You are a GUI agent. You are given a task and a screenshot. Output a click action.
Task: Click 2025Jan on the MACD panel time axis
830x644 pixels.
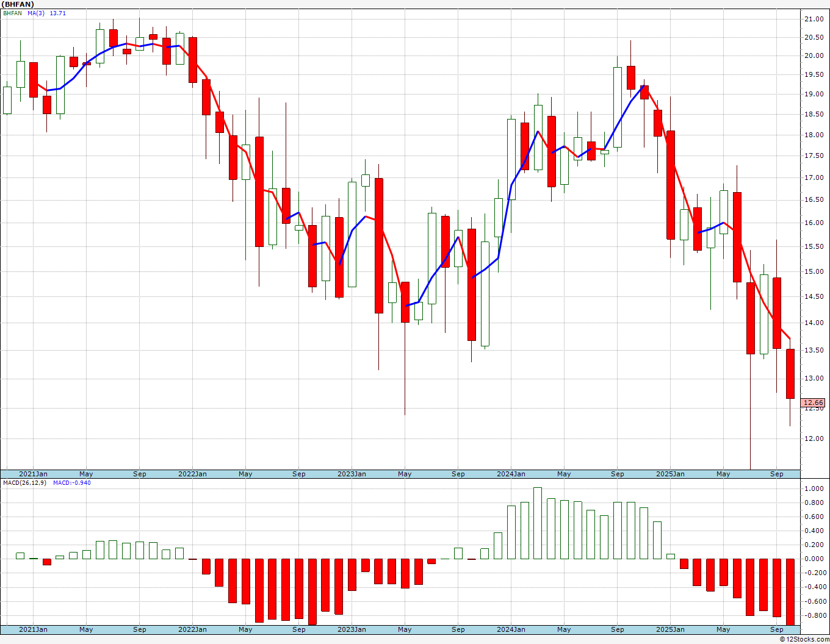[x=670, y=629]
